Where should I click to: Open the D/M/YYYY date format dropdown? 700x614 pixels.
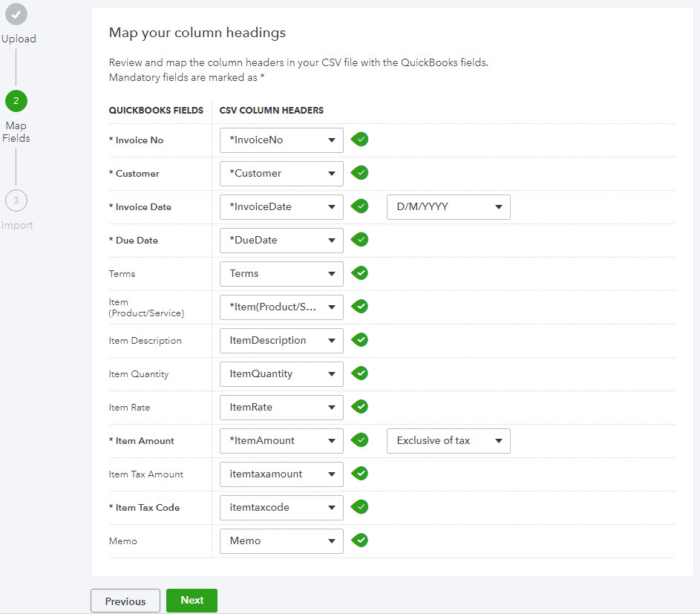pos(448,207)
